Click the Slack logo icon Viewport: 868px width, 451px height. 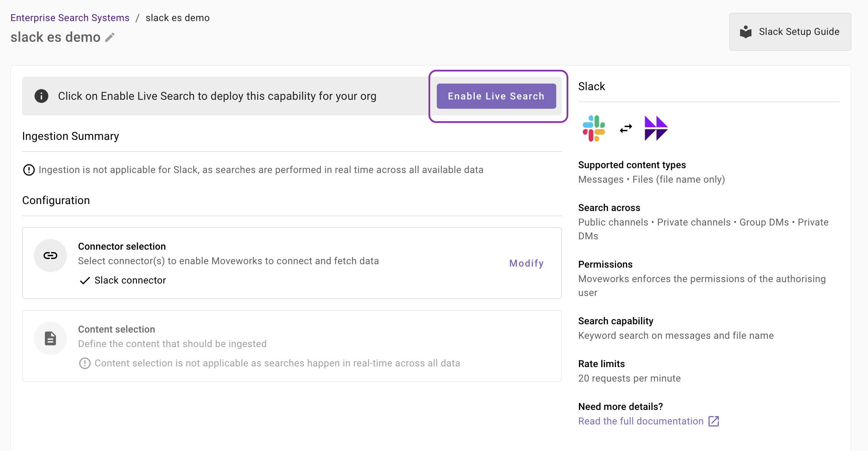click(x=594, y=128)
